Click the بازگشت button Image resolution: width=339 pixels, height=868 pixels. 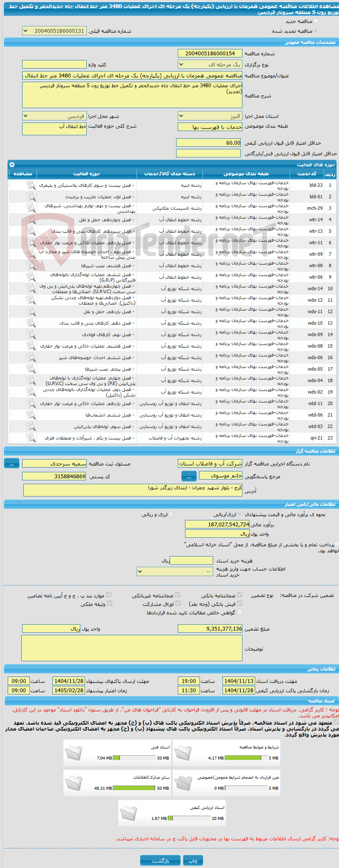(160, 860)
